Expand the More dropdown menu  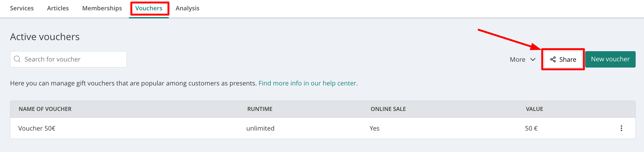(523, 59)
